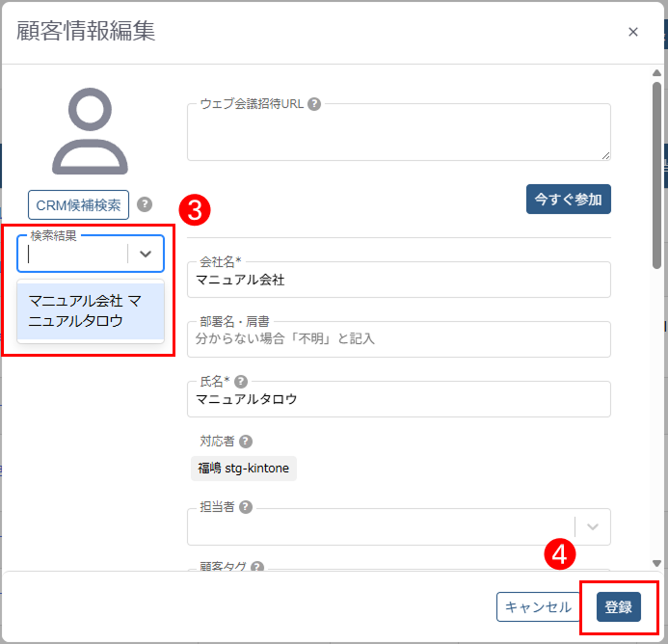Click the user avatar profile image
The height and width of the screenshot is (644, 668).
(x=90, y=131)
